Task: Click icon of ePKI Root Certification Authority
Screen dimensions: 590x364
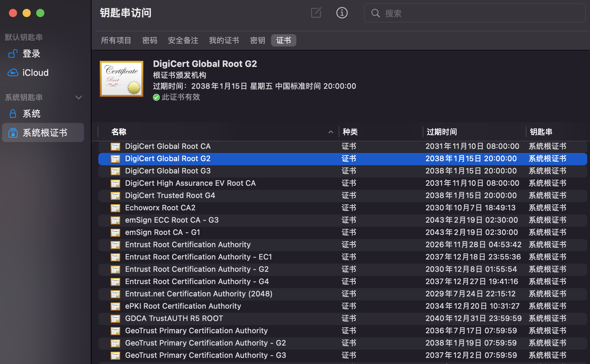Action: [x=115, y=306]
